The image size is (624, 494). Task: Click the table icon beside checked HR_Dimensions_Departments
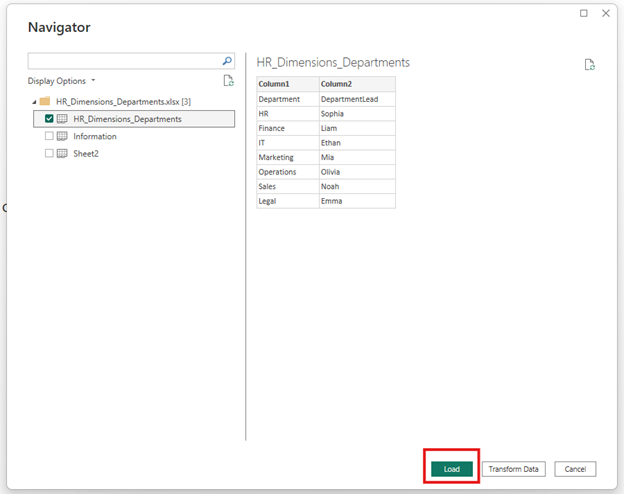point(62,119)
